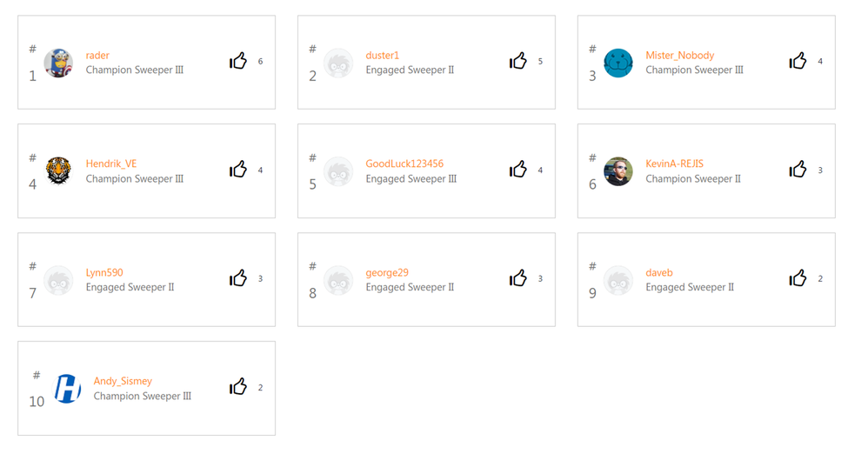
Task: Click the thumbs-up icon next to GoodLuck123456
Action: pyautogui.click(x=518, y=170)
